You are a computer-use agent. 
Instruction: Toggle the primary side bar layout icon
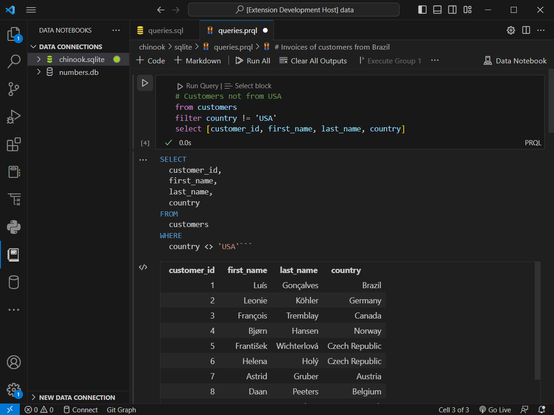pyautogui.click(x=422, y=10)
